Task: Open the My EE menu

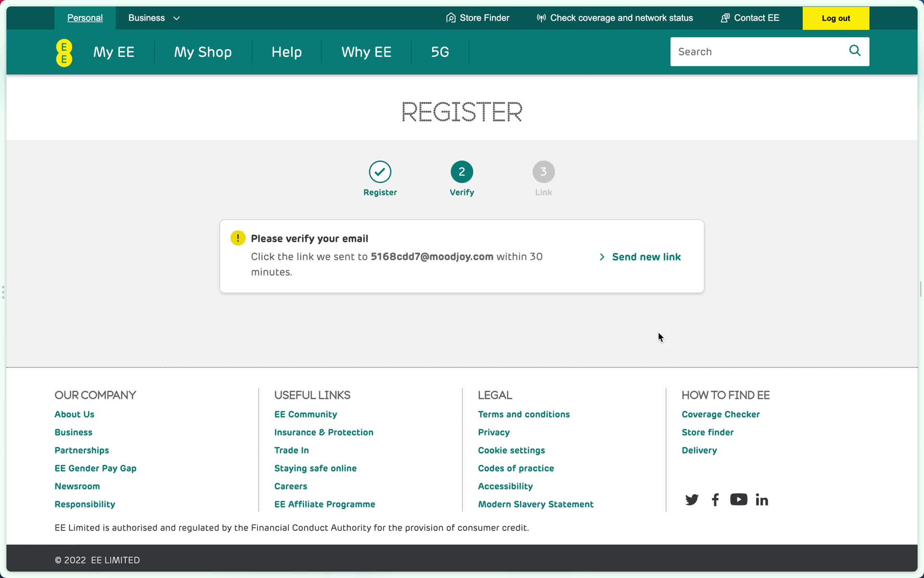Action: pyautogui.click(x=114, y=52)
